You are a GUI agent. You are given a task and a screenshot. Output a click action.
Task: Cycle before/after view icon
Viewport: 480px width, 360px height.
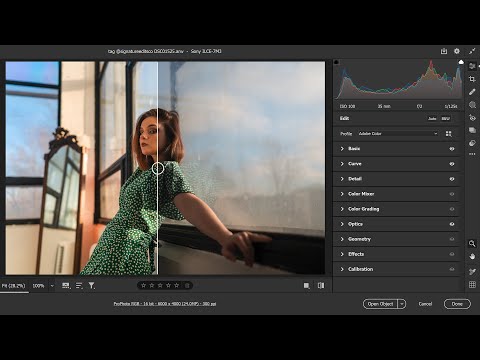[321, 286]
